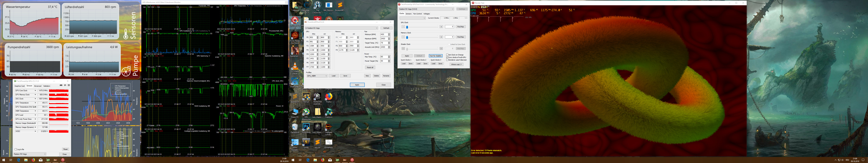868x163 pixels.
Task: Open the Monster Hunter desktop shortcut
Action: point(317,99)
